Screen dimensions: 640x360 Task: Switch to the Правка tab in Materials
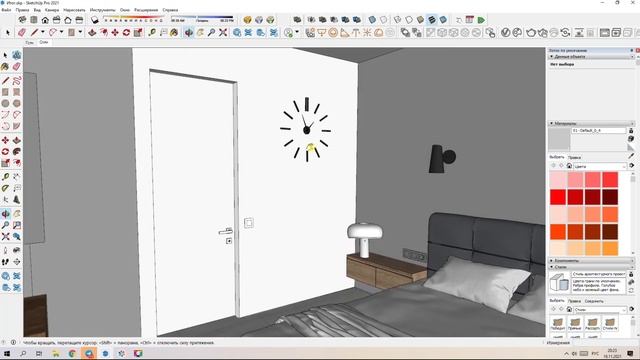[x=574, y=157]
